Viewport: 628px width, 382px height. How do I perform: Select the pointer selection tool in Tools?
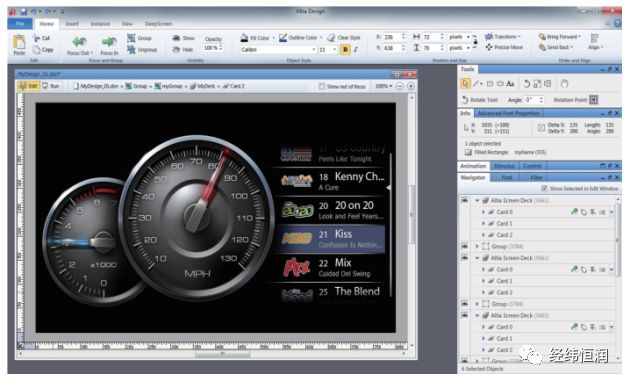pyautogui.click(x=465, y=84)
